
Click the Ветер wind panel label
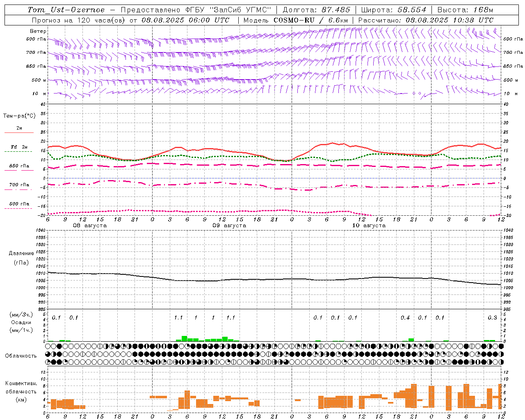tap(38, 31)
